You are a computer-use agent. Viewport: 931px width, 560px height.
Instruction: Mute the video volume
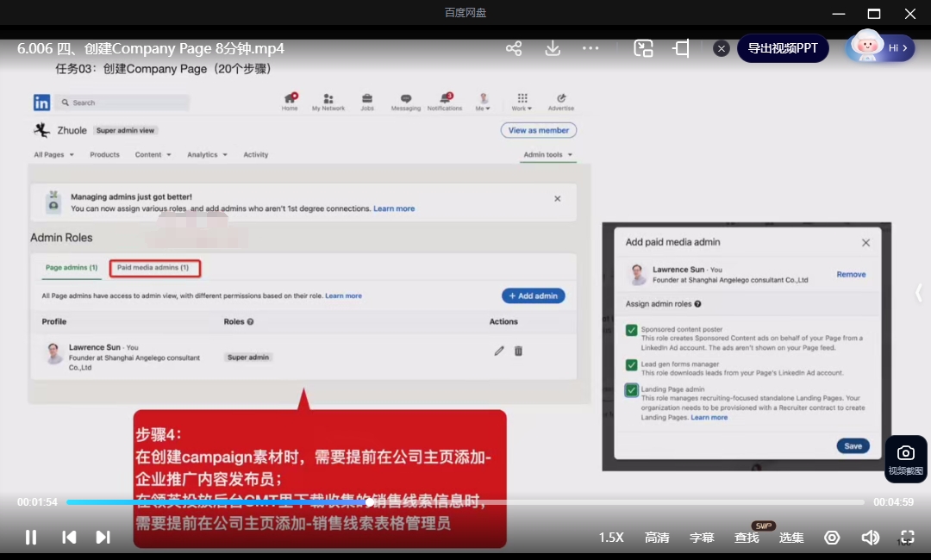tap(871, 538)
